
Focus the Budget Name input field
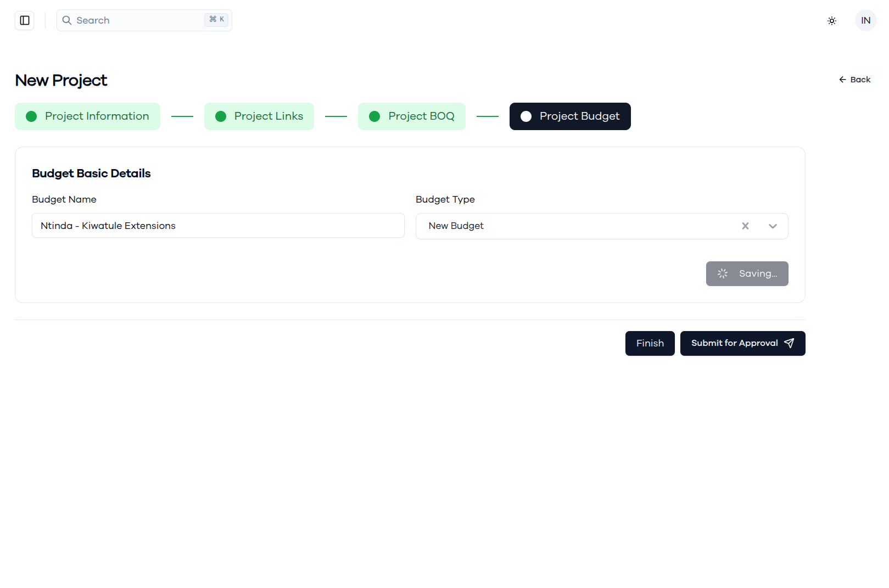coord(218,226)
